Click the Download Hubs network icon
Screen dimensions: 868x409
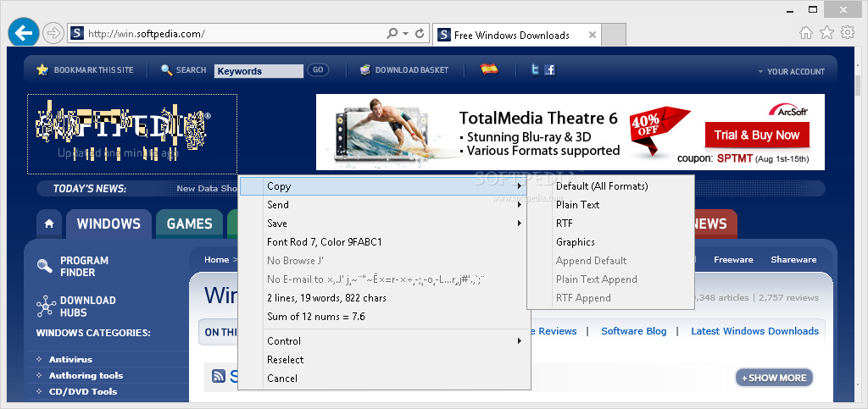46,307
